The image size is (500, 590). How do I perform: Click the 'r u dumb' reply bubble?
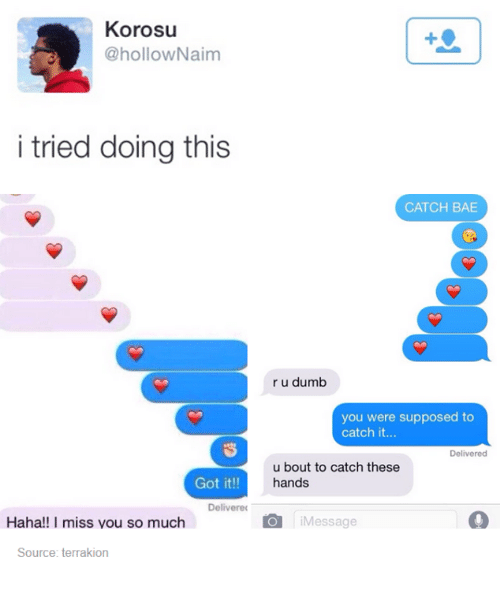(300, 382)
